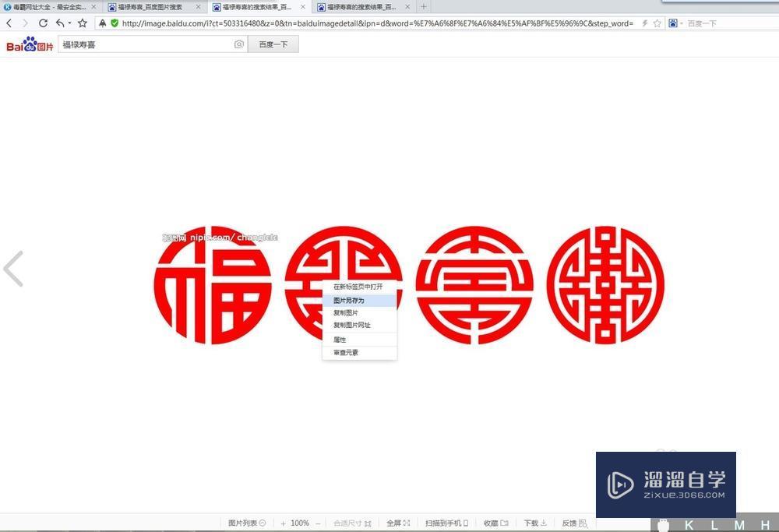Click the 合适尺寸 fit-size button
This screenshot has height=532, width=779.
(352, 523)
